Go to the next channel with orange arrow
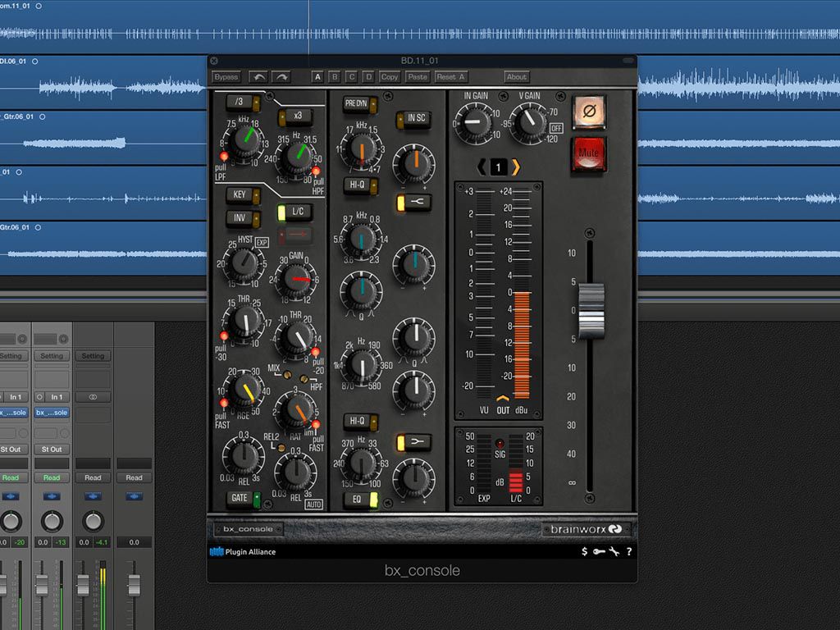The image size is (840, 630). pyautogui.click(x=516, y=167)
